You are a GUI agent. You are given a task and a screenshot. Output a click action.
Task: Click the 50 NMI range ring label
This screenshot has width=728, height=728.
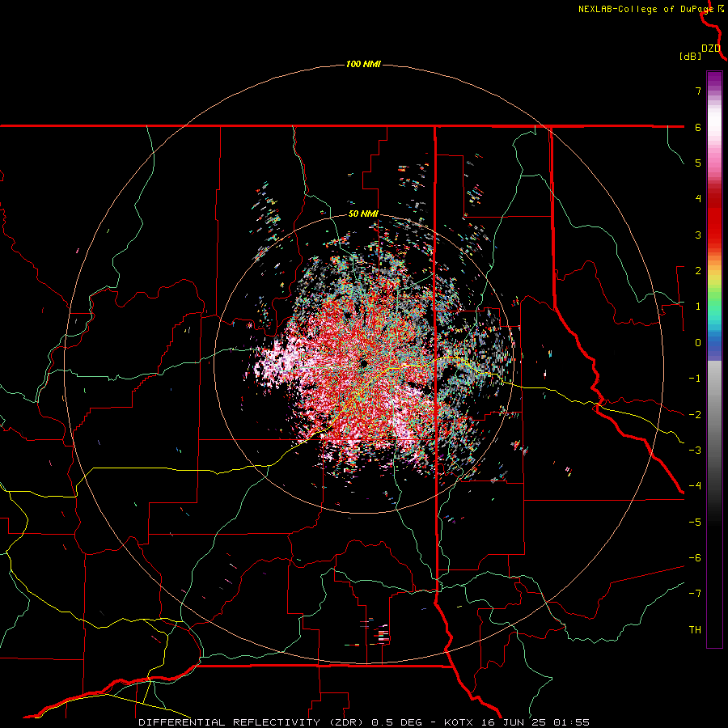(363, 214)
